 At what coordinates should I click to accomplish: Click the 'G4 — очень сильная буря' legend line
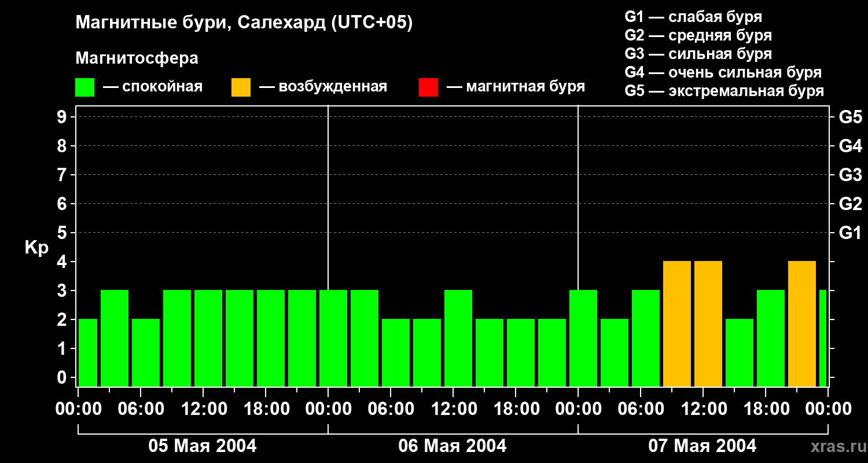723,72
